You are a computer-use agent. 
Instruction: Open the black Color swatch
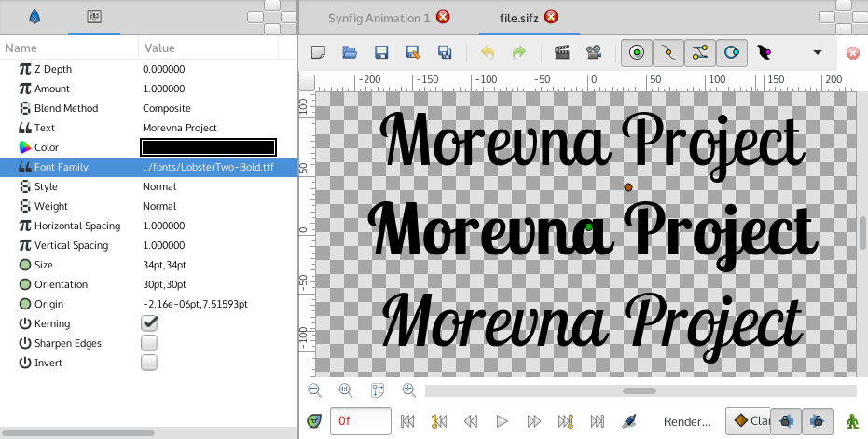tap(208, 147)
